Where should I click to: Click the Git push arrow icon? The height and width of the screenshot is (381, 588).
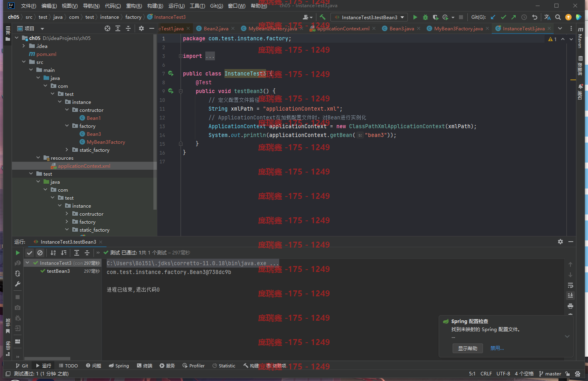(x=514, y=17)
